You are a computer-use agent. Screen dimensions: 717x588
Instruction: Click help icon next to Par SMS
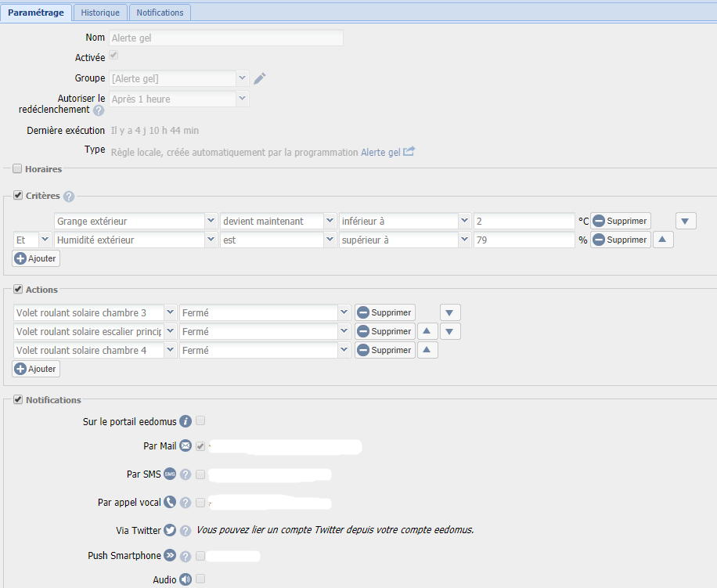[x=186, y=474]
